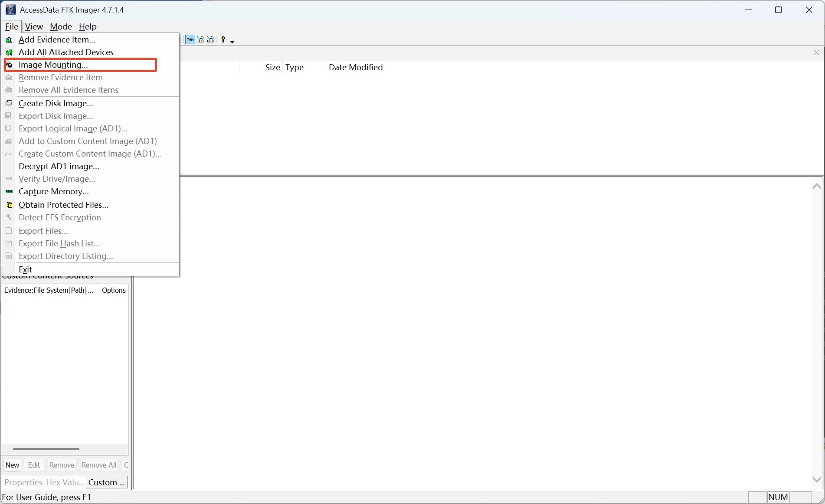The height and width of the screenshot is (504, 825).
Task: Click the Obtain Protected Files icon
Action: coord(9,205)
